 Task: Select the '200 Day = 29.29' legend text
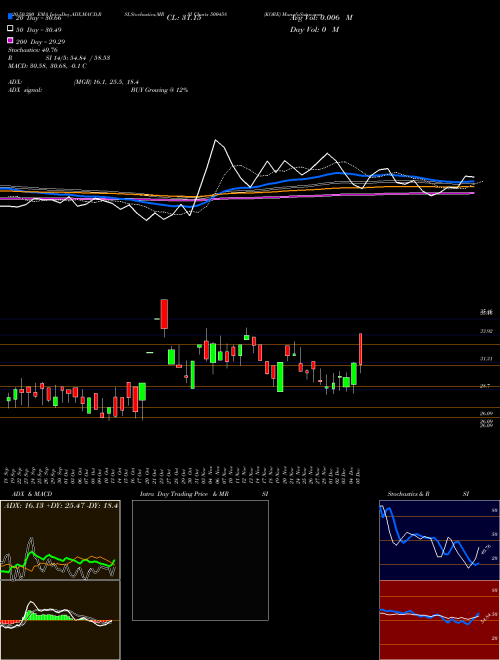click(x=40, y=42)
